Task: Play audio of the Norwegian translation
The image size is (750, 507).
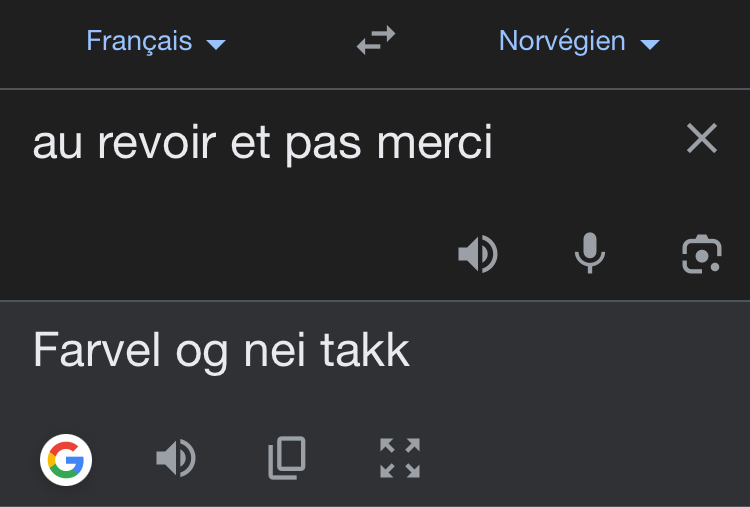Action: click(x=175, y=459)
